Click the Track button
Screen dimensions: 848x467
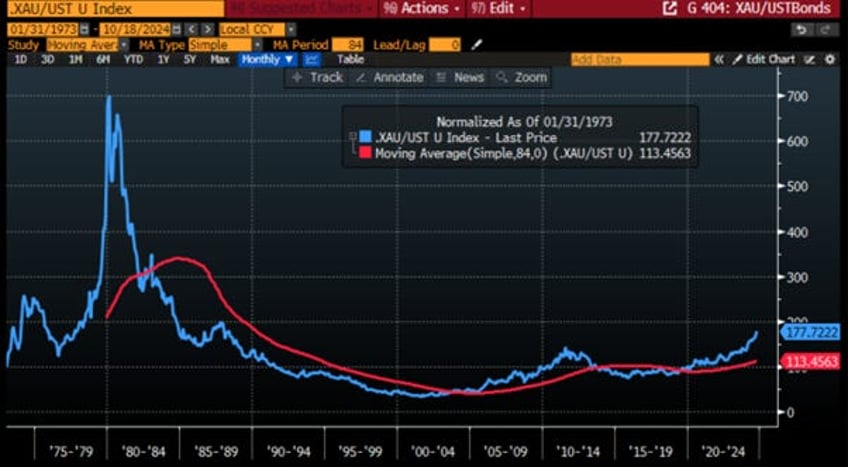pyautogui.click(x=317, y=78)
